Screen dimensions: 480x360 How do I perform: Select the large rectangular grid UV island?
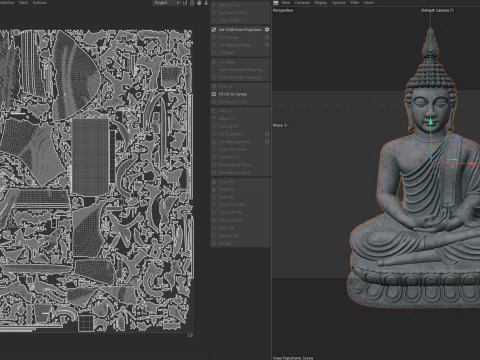pyautogui.click(x=91, y=156)
